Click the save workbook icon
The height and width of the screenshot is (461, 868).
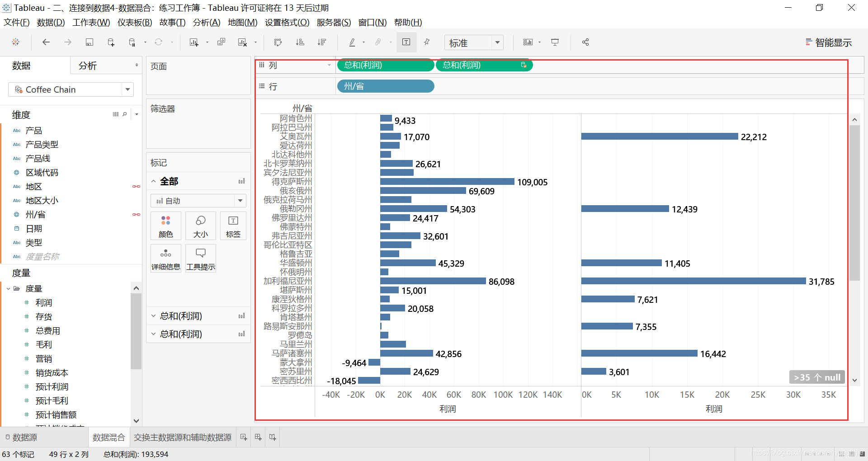[90, 42]
